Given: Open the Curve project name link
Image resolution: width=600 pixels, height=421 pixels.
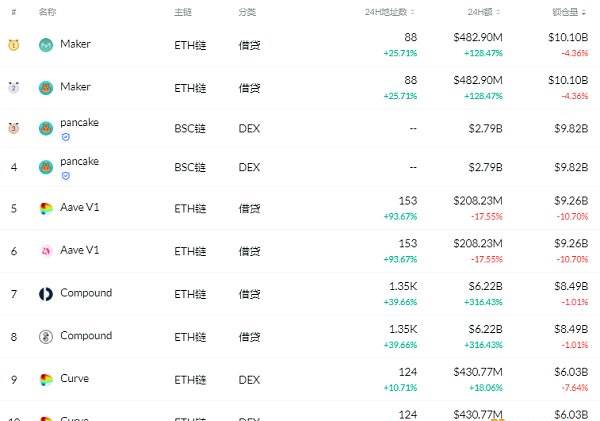Looking at the screenshot, I should point(75,378).
